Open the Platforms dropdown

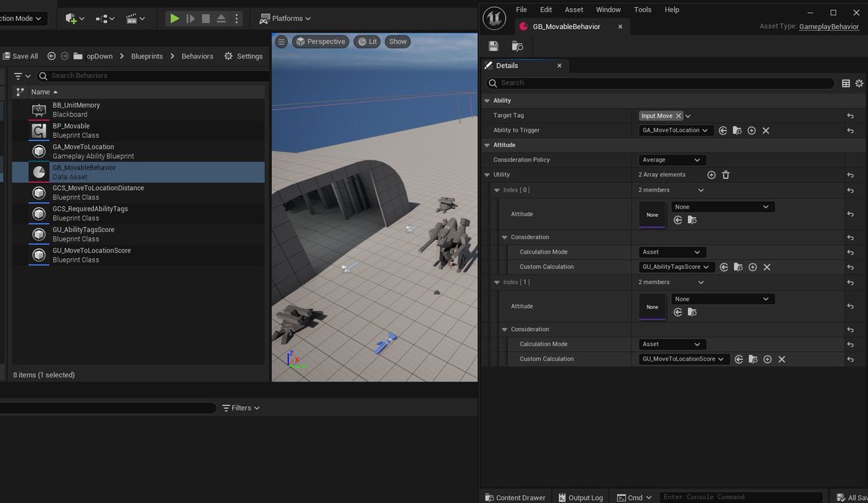pos(285,19)
